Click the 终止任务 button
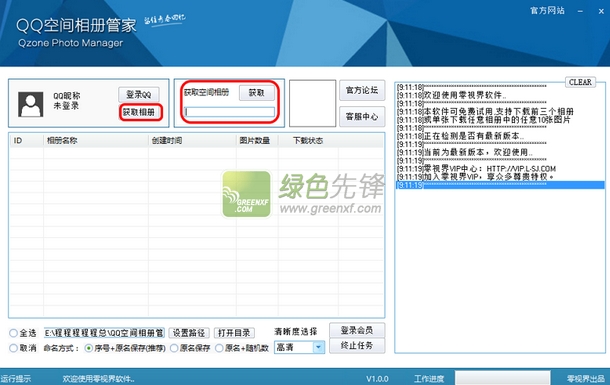 tap(357, 346)
